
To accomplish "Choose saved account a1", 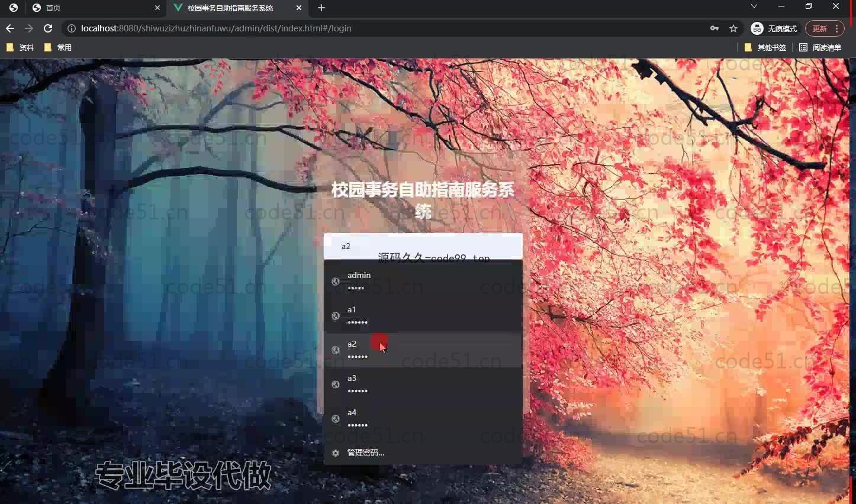I will coord(423,315).
